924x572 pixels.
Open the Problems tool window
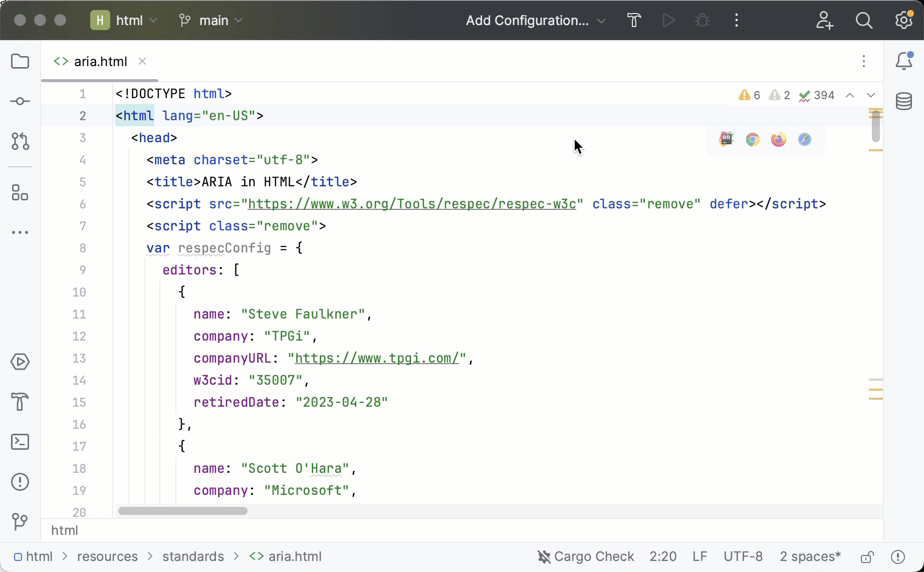click(20, 482)
